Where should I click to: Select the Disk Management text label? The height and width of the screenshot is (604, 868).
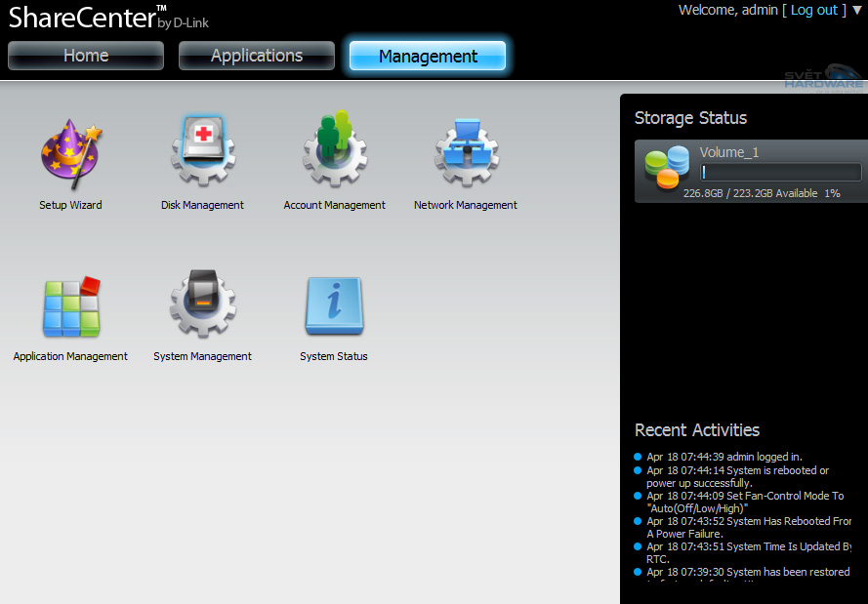[202, 206]
